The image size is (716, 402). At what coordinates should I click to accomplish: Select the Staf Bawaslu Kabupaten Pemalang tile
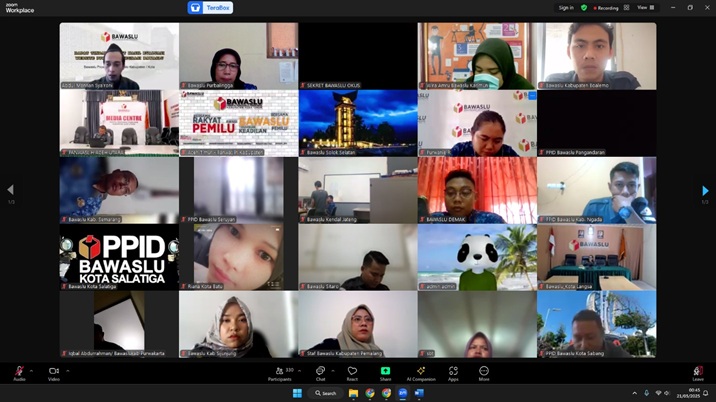[x=358, y=324]
